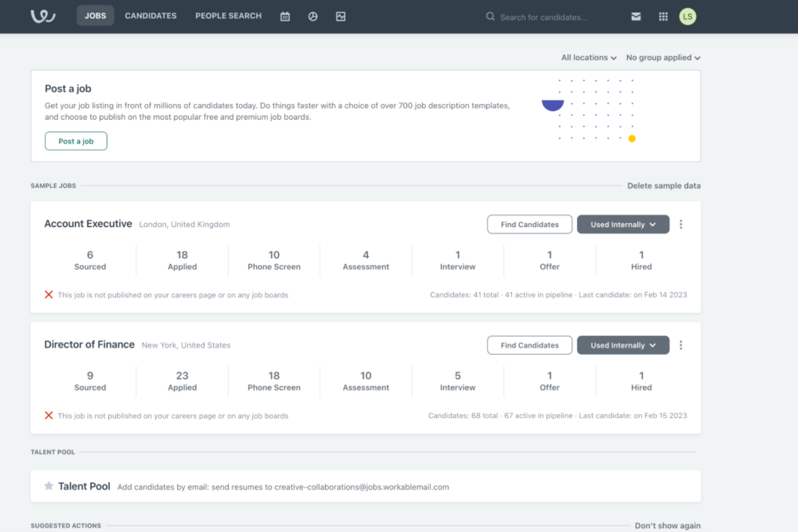Open Director of Finance three-dot options menu
The width and height of the screenshot is (798, 532).
point(681,345)
